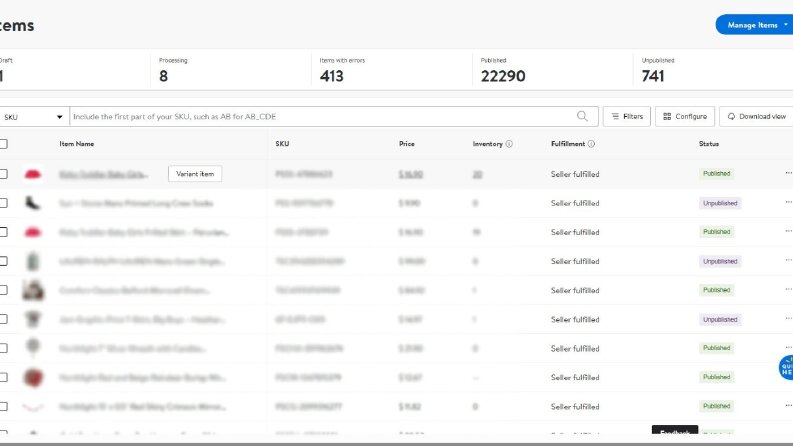Viewport: 793px width, 446px height.
Task: Open the SKU search type dropdown
Action: [x=33, y=117]
